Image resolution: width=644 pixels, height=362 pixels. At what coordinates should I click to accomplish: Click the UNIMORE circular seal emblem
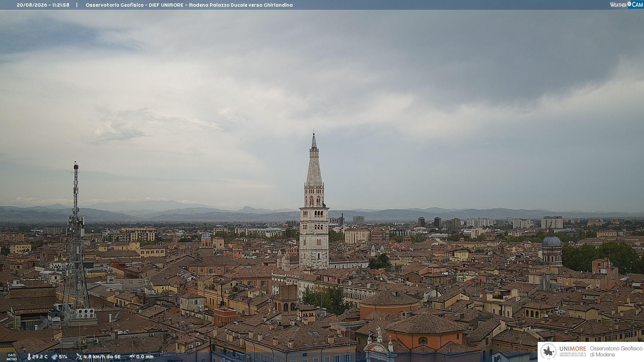click(x=548, y=351)
